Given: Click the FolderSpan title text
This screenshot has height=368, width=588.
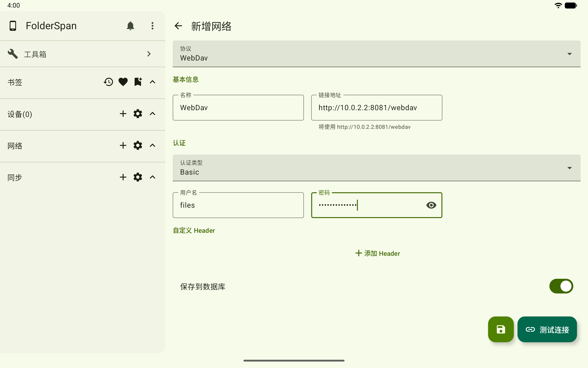Looking at the screenshot, I should click(x=51, y=26).
